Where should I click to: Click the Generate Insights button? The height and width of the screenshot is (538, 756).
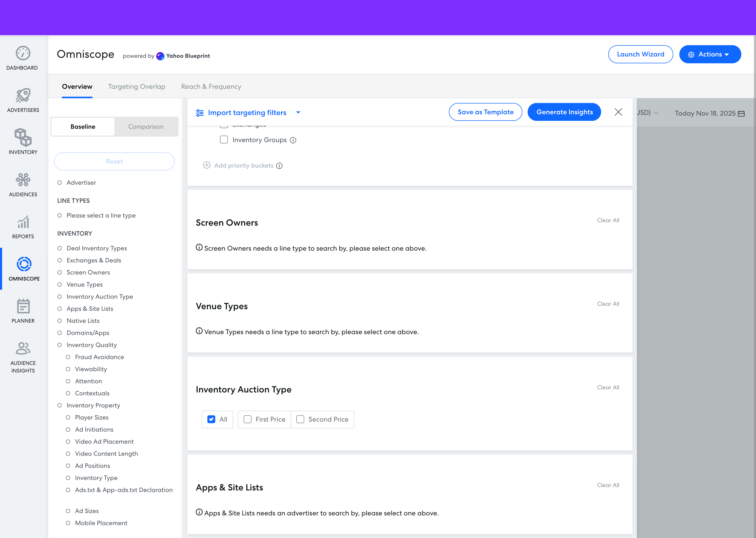click(x=564, y=112)
